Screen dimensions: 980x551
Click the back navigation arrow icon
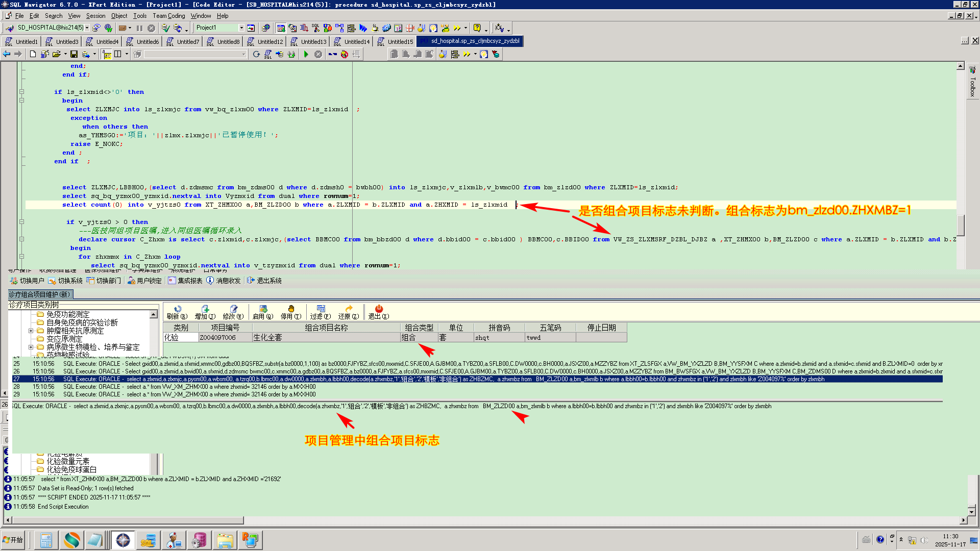coord(7,54)
